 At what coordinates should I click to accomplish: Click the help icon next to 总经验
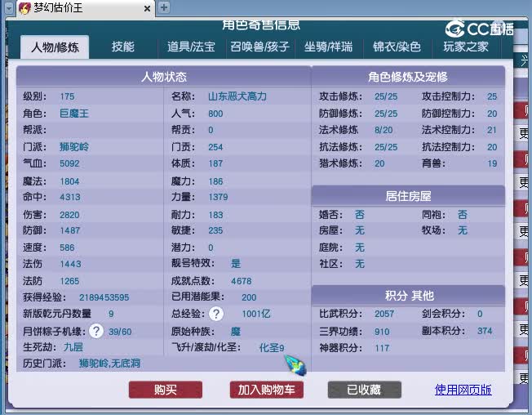tap(216, 314)
